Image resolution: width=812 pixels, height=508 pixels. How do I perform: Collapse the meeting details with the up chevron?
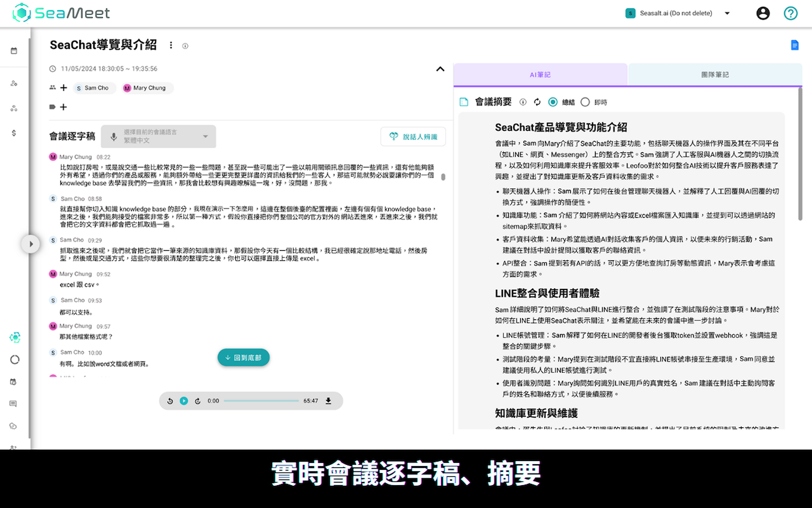[x=440, y=69]
